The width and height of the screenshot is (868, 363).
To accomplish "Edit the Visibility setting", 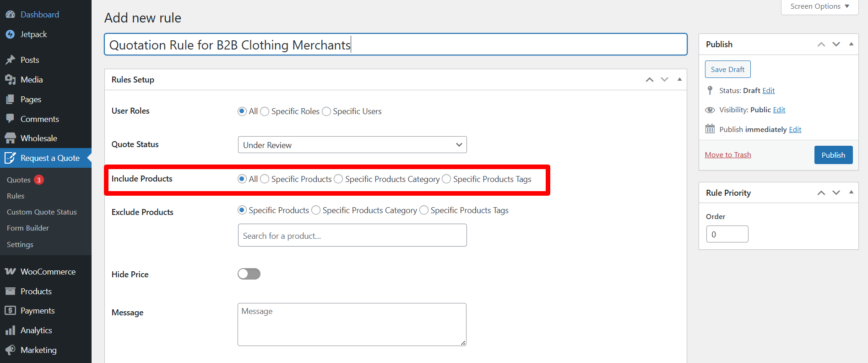I will (x=779, y=110).
